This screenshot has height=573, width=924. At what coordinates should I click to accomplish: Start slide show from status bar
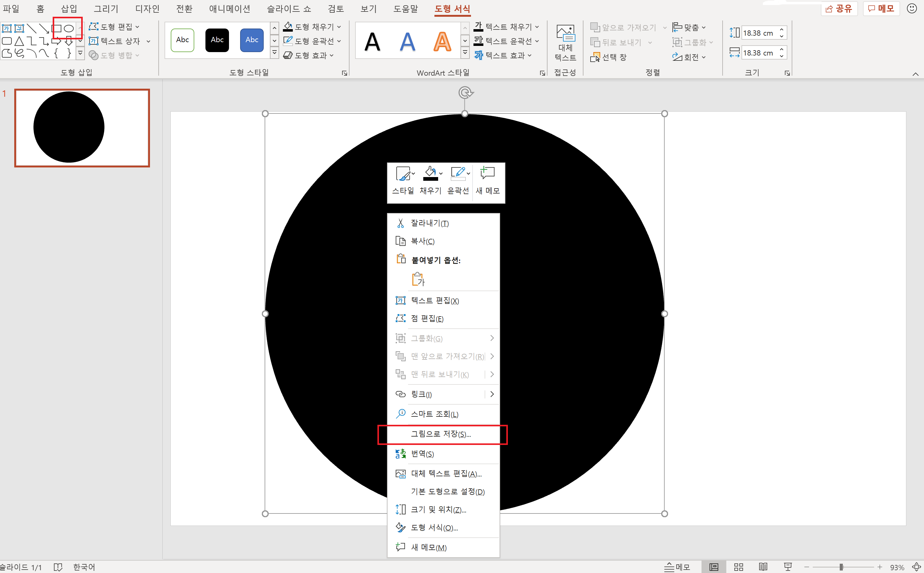pos(788,567)
